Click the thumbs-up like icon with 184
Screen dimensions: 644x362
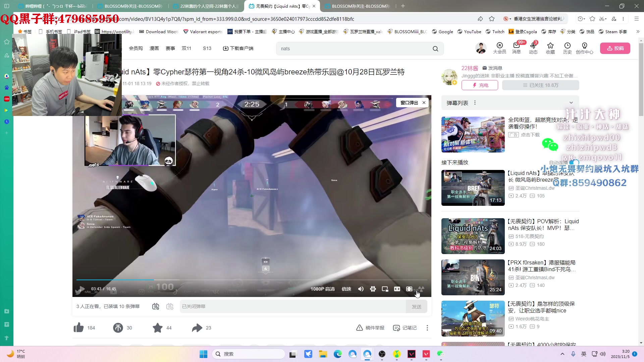(x=78, y=327)
